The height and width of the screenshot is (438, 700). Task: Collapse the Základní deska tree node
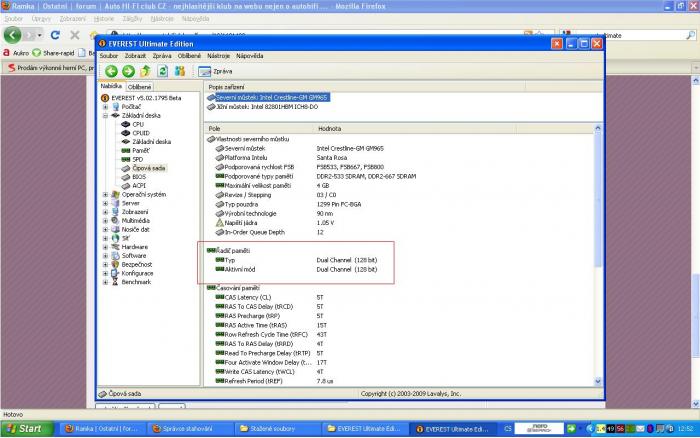pyautogui.click(x=105, y=115)
